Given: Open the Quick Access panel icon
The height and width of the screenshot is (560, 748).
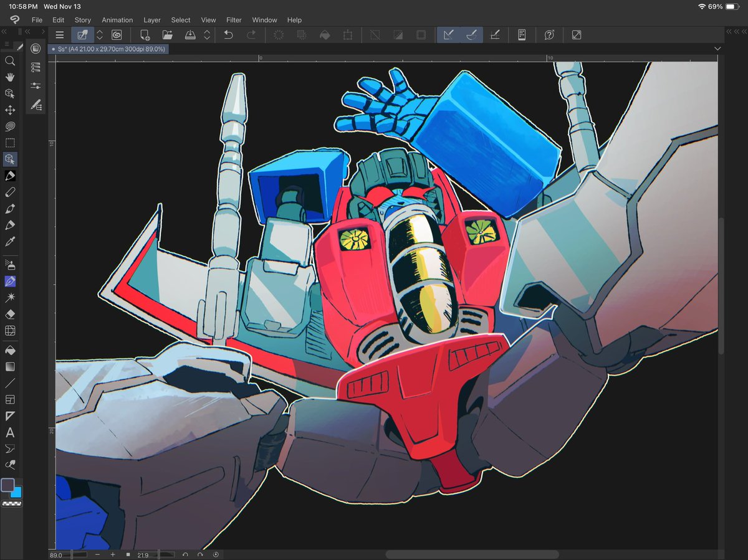Looking at the screenshot, I should [36, 49].
